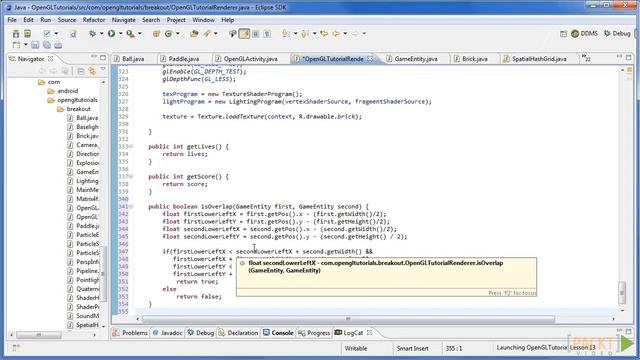This screenshot has width=640, height=360.
Task: Toggle Block Selection Mode in toolbar
Action: [x=256, y=34]
